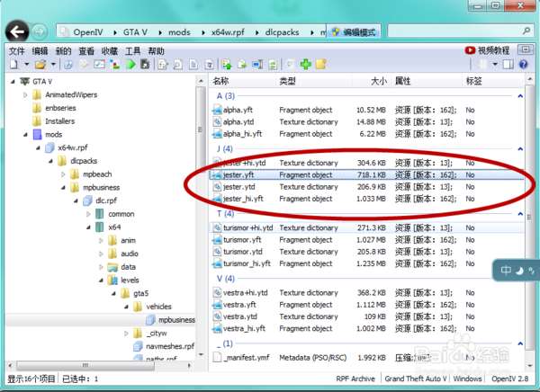Select vestra.ytd file row
The width and height of the screenshot is (540, 392).
[367, 316]
